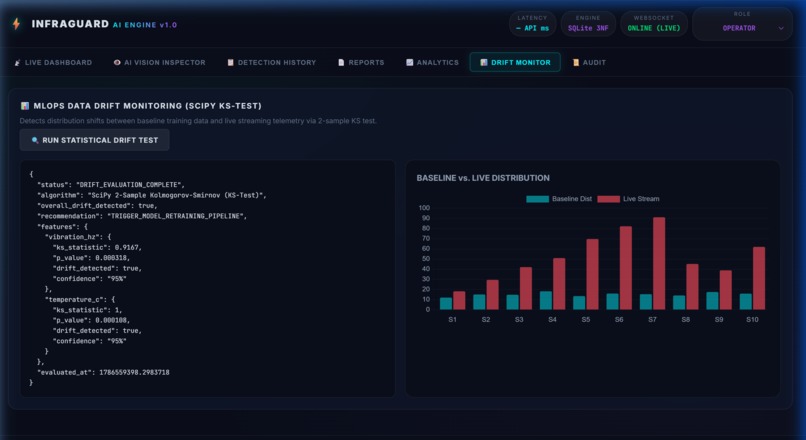Click the Analytics chart icon

point(410,63)
